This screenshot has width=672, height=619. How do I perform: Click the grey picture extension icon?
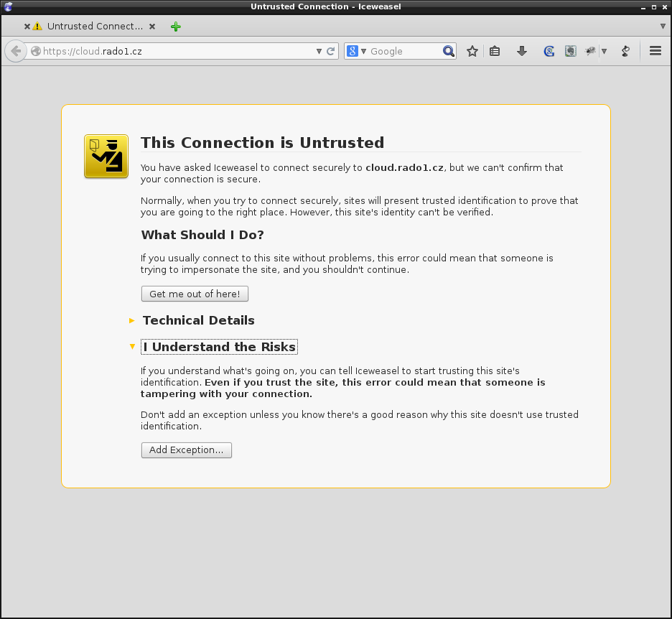pos(571,51)
